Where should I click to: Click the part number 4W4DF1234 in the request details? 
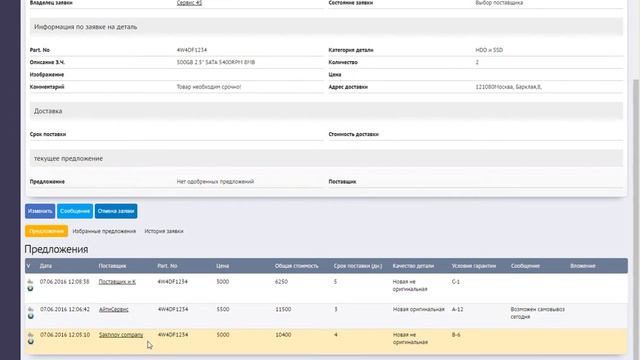pyautogui.click(x=191, y=50)
